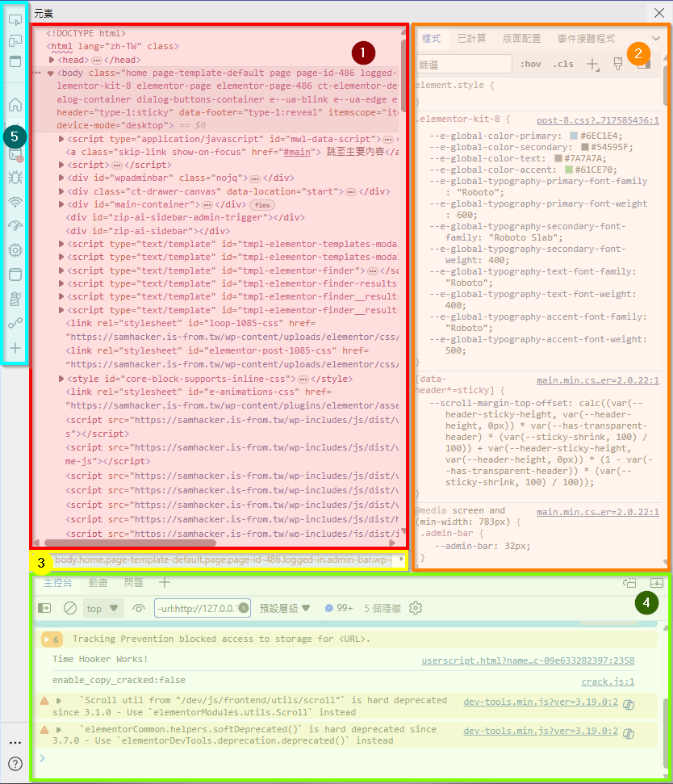Explain the Scroll util warning with Copilot icon
This screenshot has width=673, height=784.
[x=629, y=705]
